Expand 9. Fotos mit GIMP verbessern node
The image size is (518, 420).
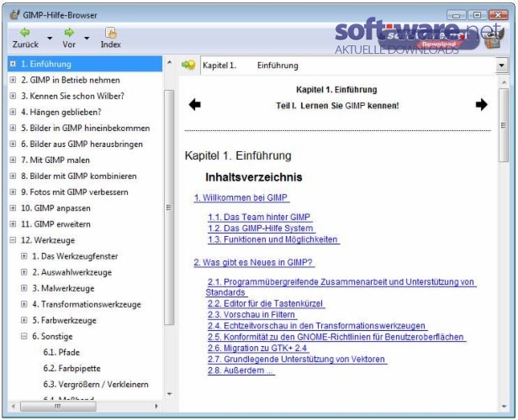click(x=13, y=192)
